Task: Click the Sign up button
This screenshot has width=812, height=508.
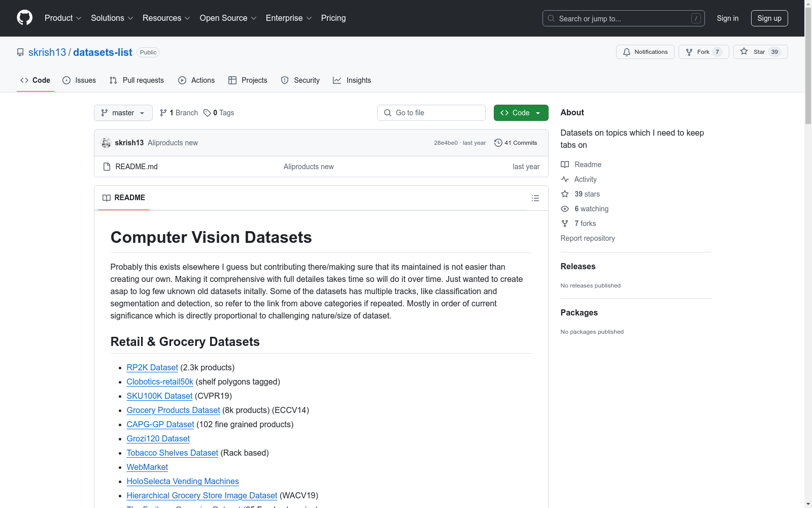Action: (x=769, y=18)
